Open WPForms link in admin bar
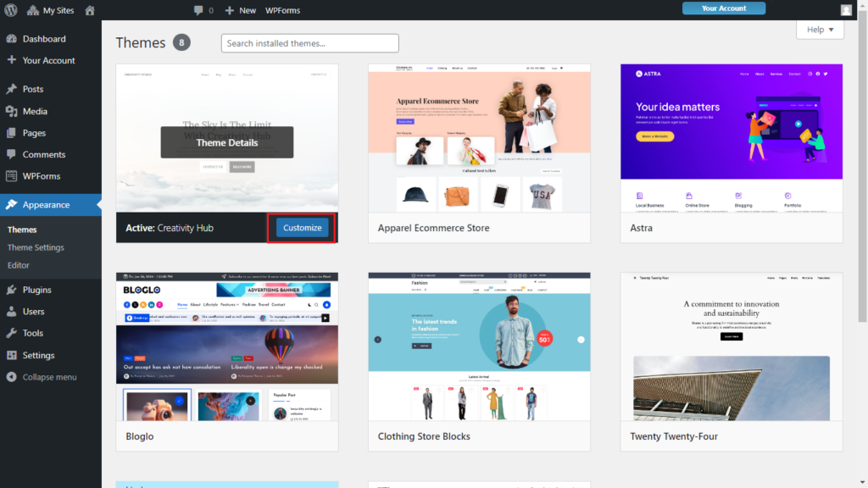The image size is (868, 488). (x=284, y=10)
